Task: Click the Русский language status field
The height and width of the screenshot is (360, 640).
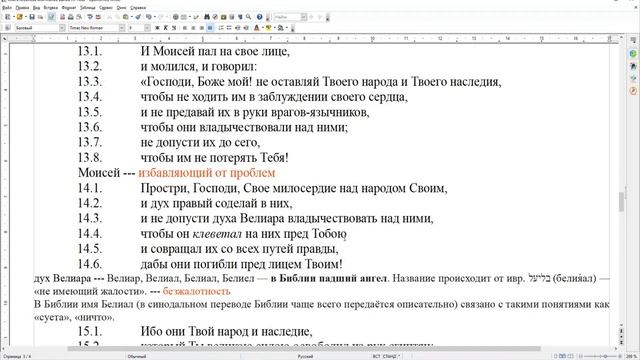Action: coord(305,356)
